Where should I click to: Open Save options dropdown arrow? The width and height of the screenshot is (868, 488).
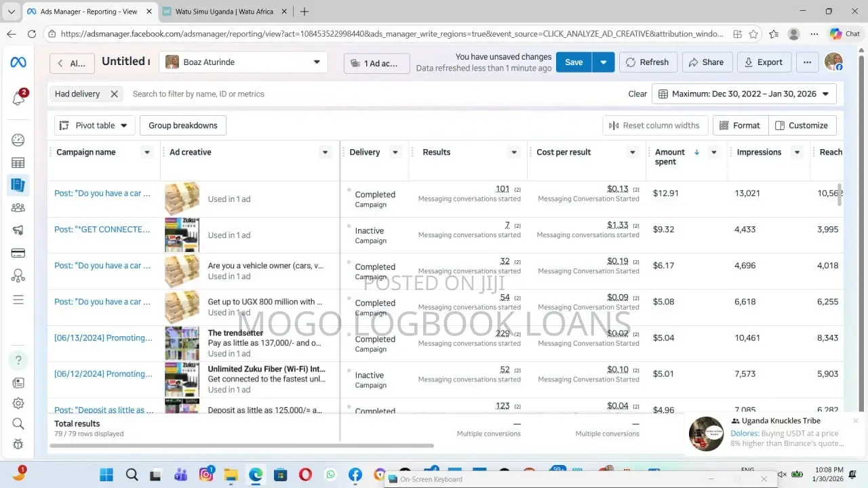point(604,62)
